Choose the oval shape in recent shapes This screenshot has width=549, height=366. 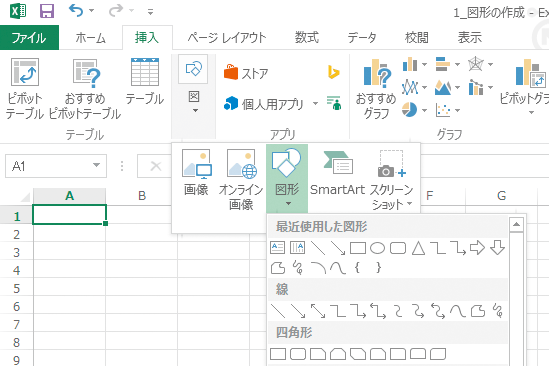377,248
